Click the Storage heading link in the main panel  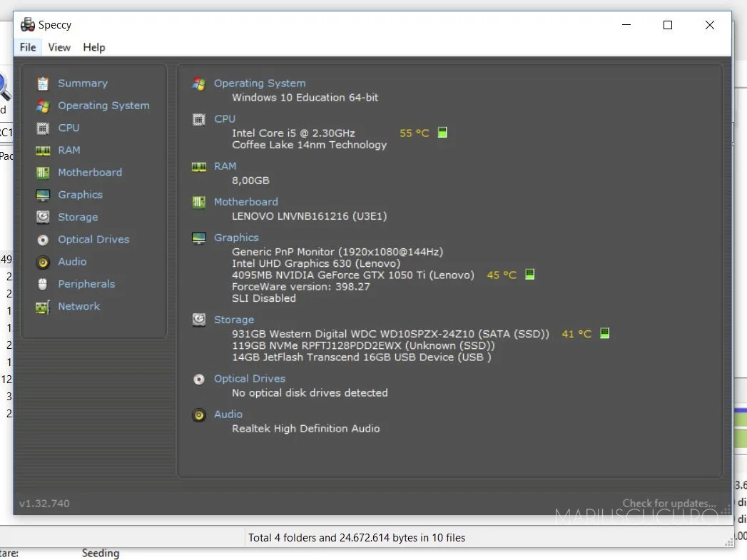234,320
